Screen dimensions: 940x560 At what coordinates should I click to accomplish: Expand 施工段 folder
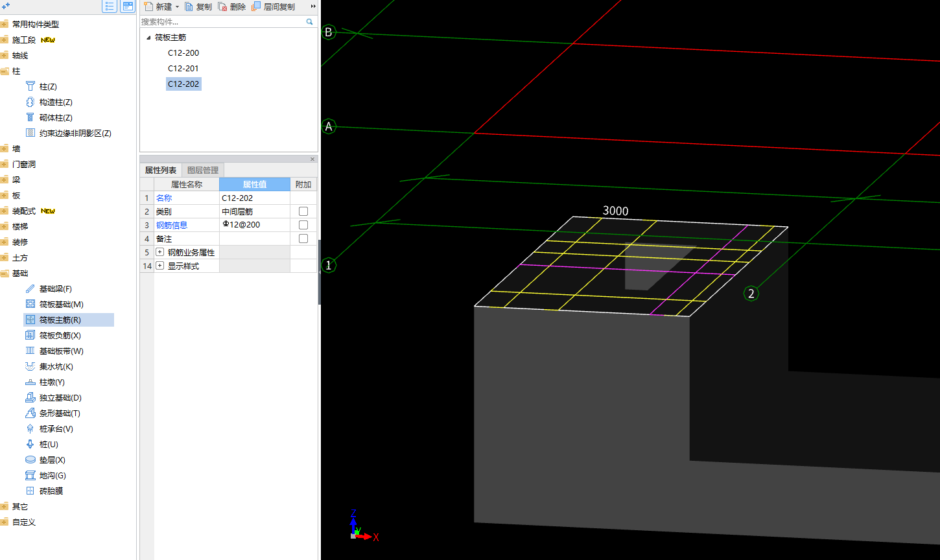coord(5,40)
